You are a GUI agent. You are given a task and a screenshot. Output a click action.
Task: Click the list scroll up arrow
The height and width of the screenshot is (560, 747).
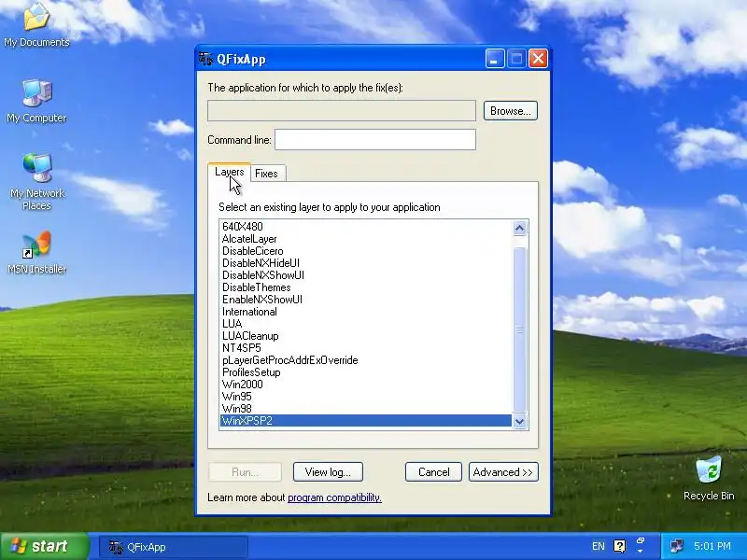(520, 228)
